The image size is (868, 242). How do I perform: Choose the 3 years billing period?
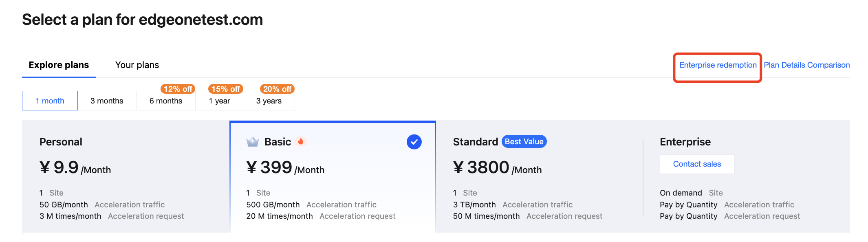click(x=269, y=101)
